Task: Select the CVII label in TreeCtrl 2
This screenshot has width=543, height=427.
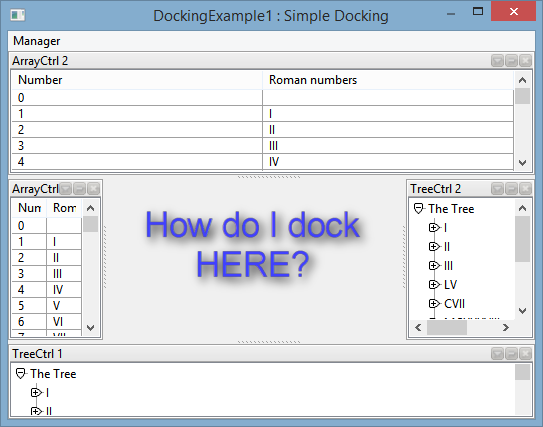Action: (454, 304)
